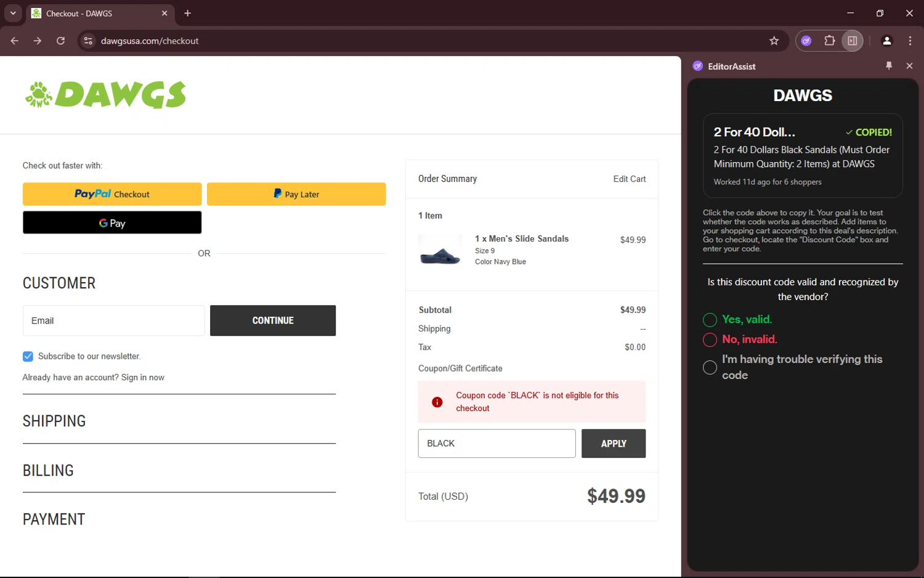This screenshot has width=924, height=578.
Task: Pin the EditorAssist side panel
Action: click(889, 66)
